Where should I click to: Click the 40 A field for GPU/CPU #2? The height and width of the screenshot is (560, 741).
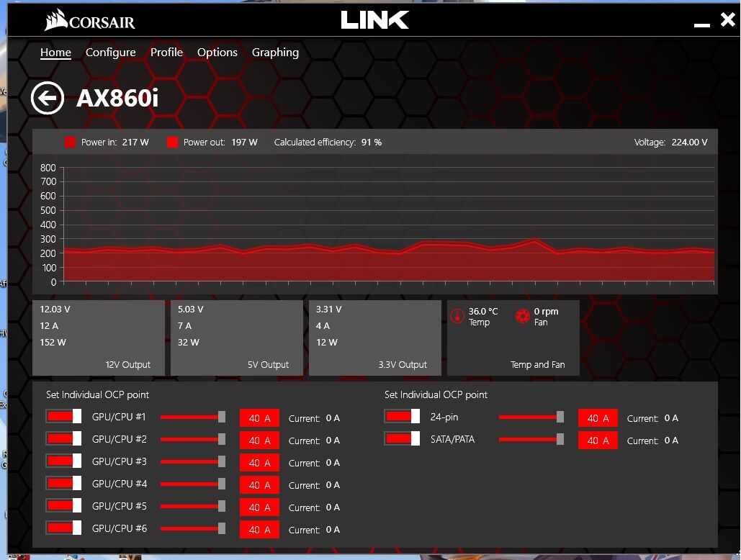click(259, 440)
